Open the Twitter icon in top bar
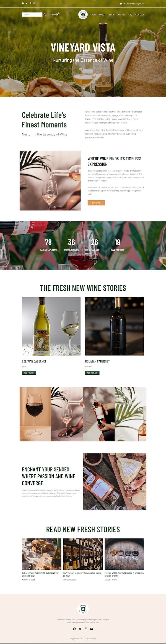Image resolution: width=166 pixels, height=644 pixels. coord(27,3)
